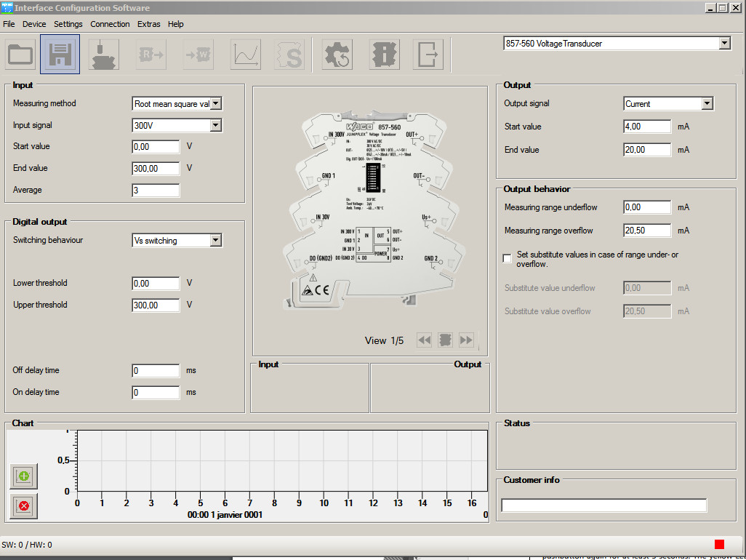Image resolution: width=746 pixels, height=560 pixels.
Task: Expand the Switching behaviour dropdown
Action: [215, 241]
